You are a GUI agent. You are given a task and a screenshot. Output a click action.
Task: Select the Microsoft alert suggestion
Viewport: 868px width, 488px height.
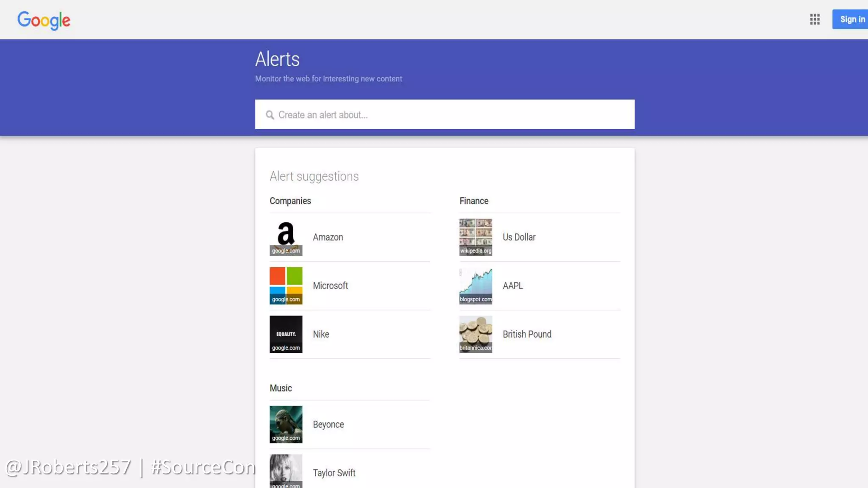coord(330,286)
